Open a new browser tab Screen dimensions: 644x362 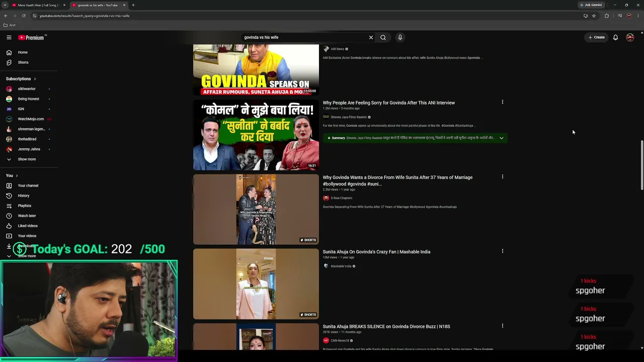tap(133, 5)
